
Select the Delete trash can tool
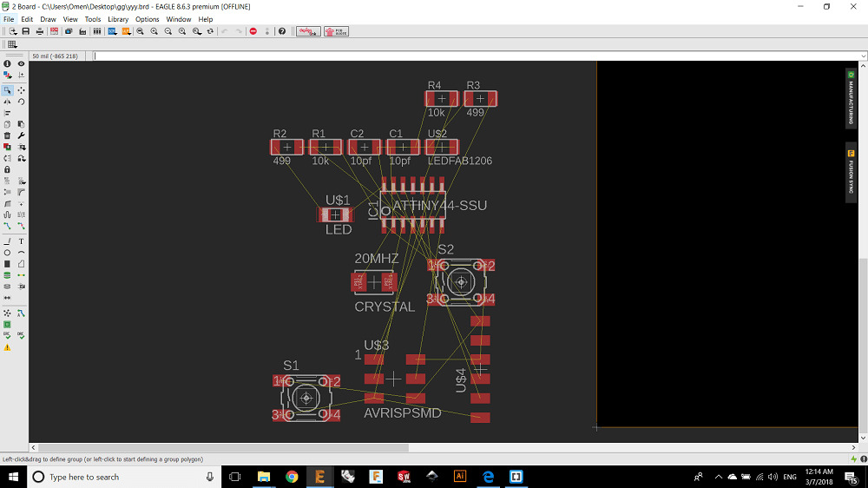(7, 135)
